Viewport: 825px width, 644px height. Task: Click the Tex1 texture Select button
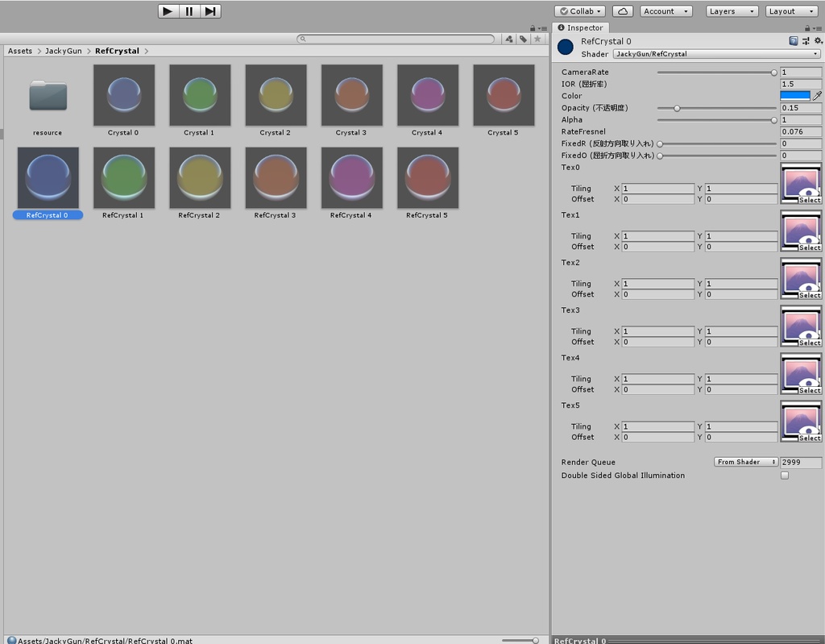(809, 247)
